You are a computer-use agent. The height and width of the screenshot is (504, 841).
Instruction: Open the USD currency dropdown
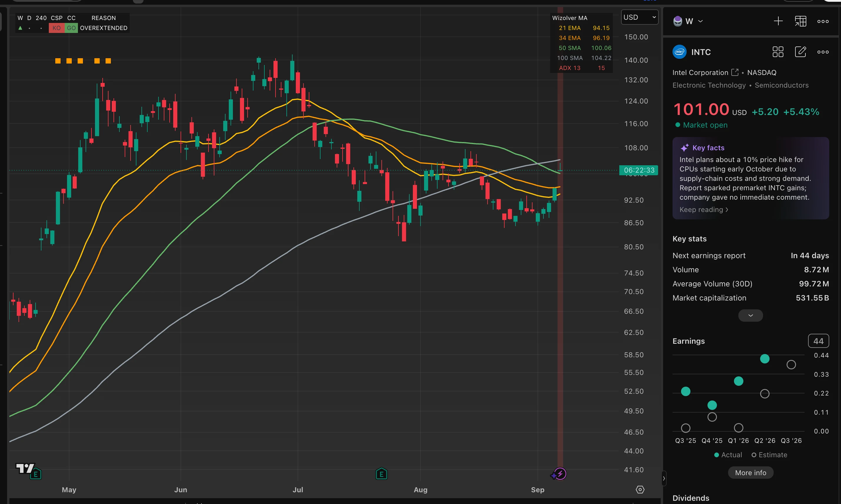639,17
